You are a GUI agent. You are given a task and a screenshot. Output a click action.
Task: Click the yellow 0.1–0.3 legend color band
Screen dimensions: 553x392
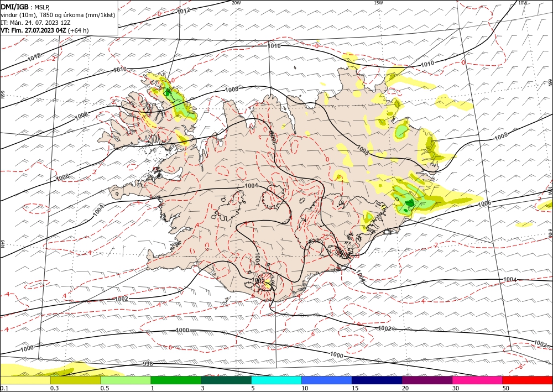pos(25,380)
